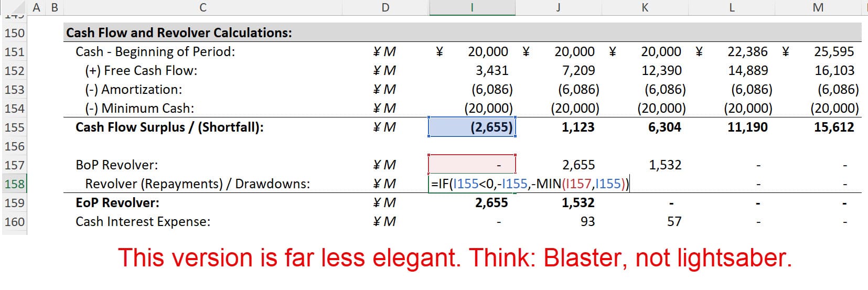Select row header 159

14,203
